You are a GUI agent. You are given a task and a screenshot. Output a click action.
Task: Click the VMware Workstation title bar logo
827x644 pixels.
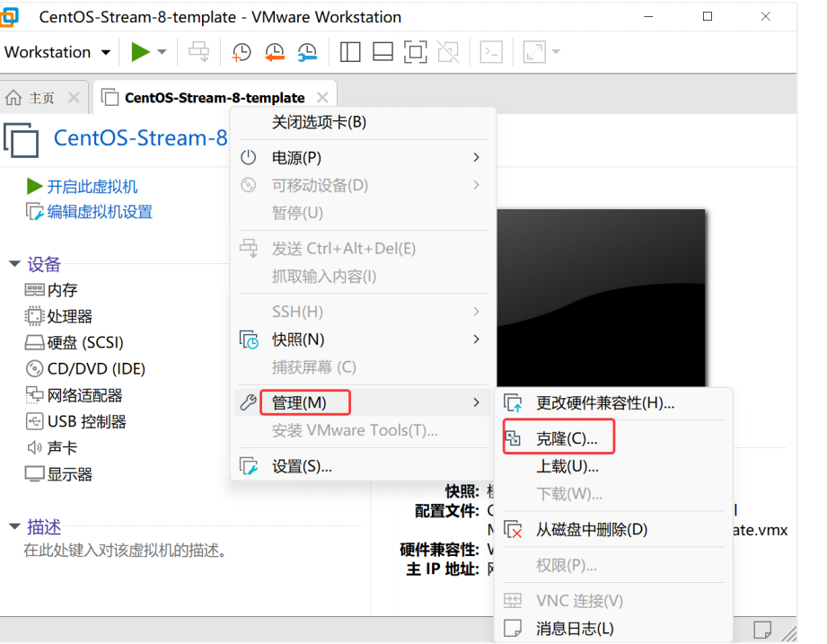tap(8, 16)
